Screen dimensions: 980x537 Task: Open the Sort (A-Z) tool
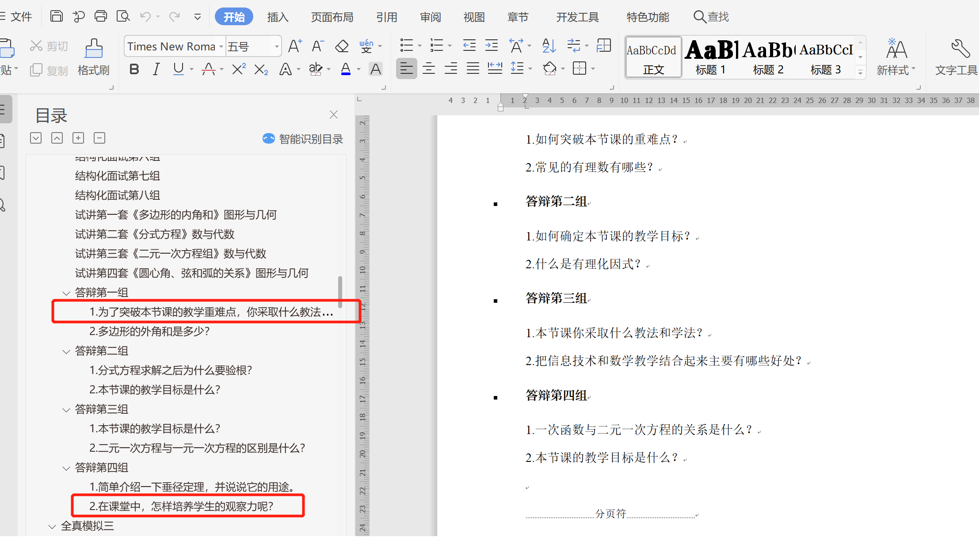click(x=549, y=46)
